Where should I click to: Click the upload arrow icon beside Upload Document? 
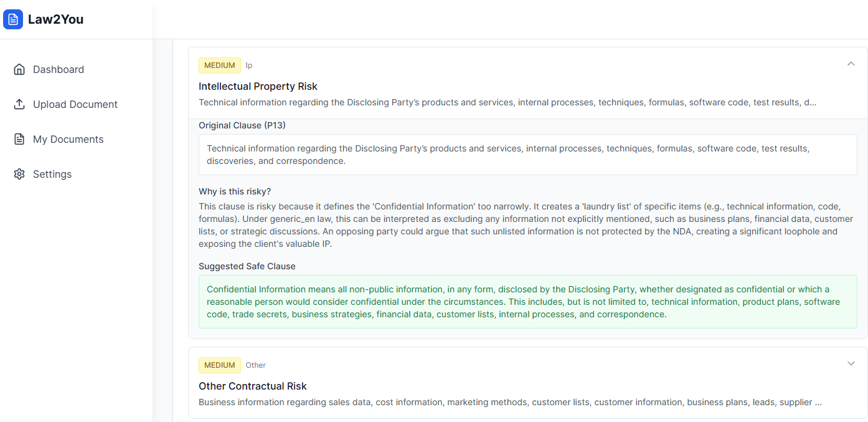[19, 104]
